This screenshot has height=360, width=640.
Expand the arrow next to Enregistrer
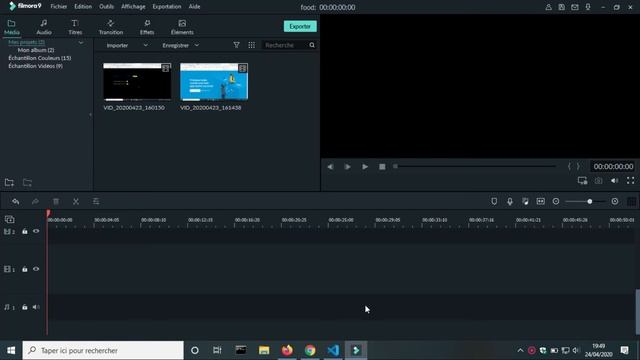coord(197,45)
